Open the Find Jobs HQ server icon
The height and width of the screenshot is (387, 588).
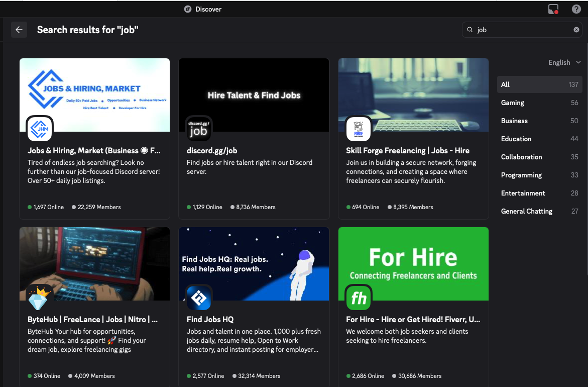(x=199, y=297)
